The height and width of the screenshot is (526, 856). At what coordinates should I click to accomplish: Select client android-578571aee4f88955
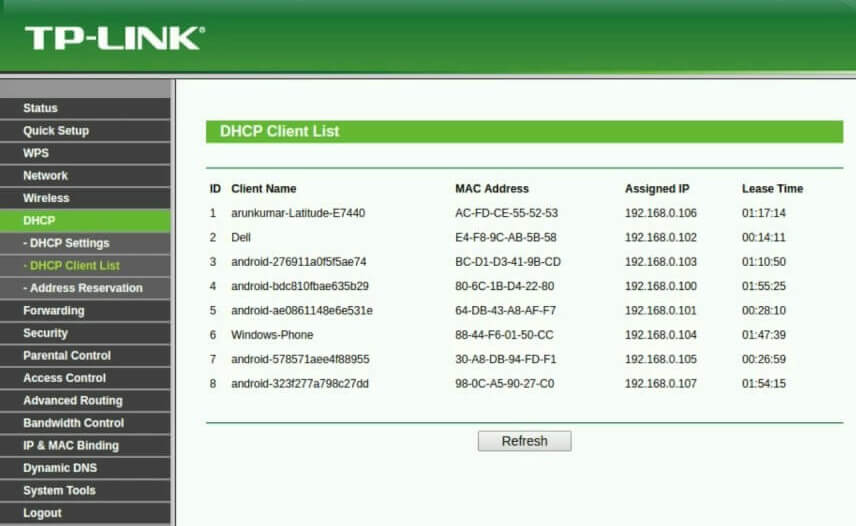[x=300, y=359]
